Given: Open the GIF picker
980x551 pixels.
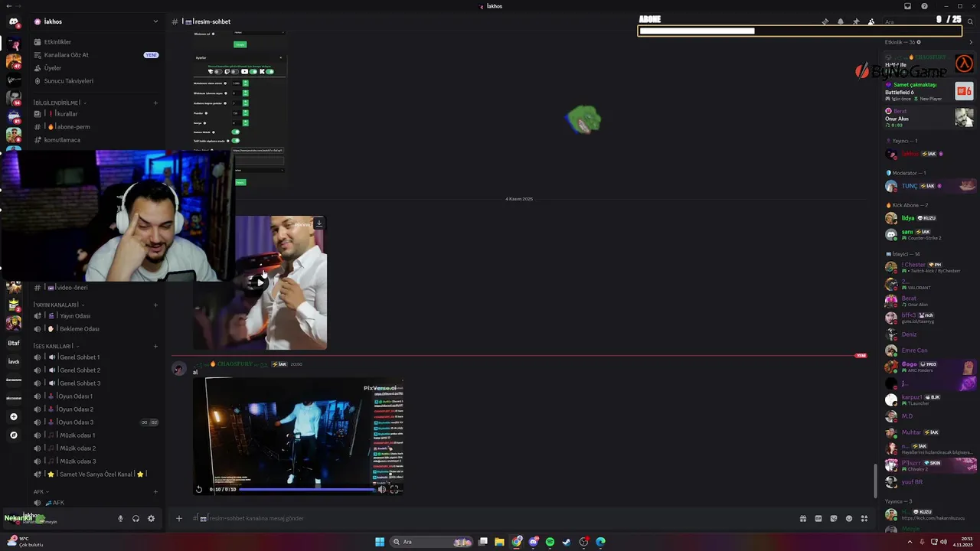Looking at the screenshot, I should coord(818,518).
